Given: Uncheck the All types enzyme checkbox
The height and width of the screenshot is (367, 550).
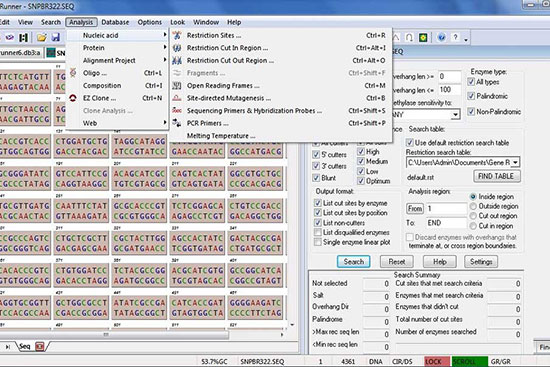Looking at the screenshot, I should 471,82.
